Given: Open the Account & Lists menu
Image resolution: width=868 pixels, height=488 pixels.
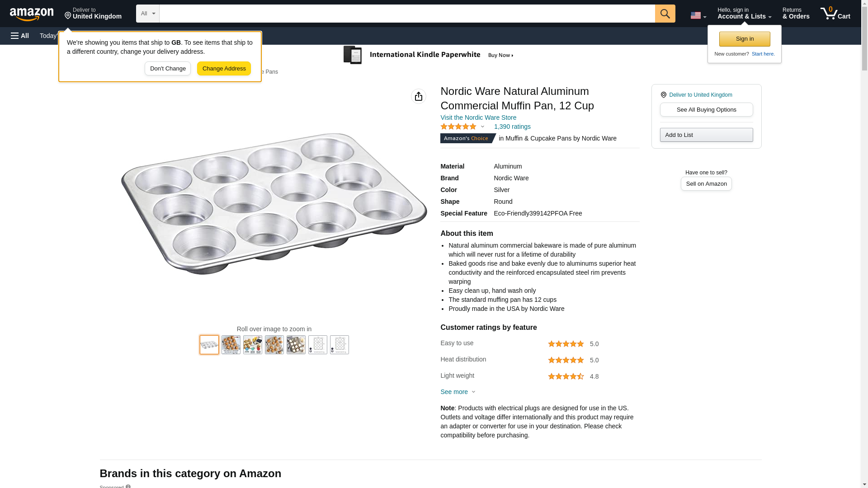Looking at the screenshot, I should pyautogui.click(x=744, y=14).
